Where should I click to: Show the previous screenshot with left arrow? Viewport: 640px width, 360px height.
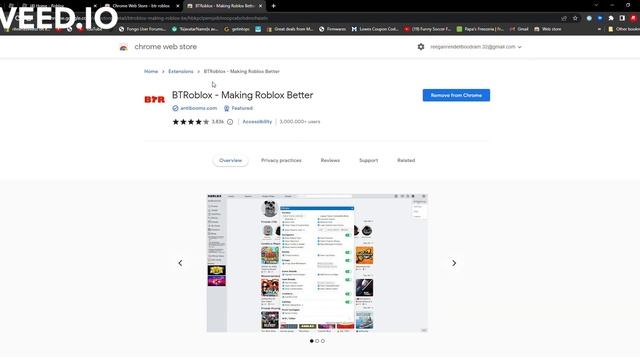(x=180, y=263)
